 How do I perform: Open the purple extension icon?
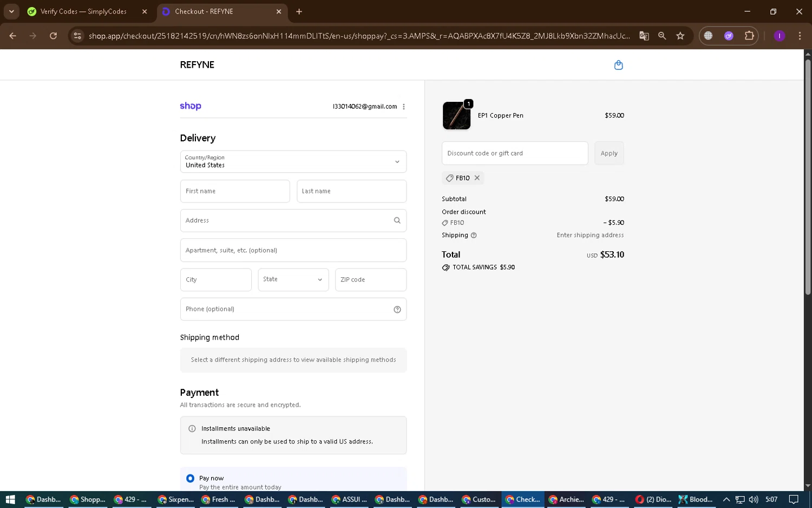(x=729, y=36)
